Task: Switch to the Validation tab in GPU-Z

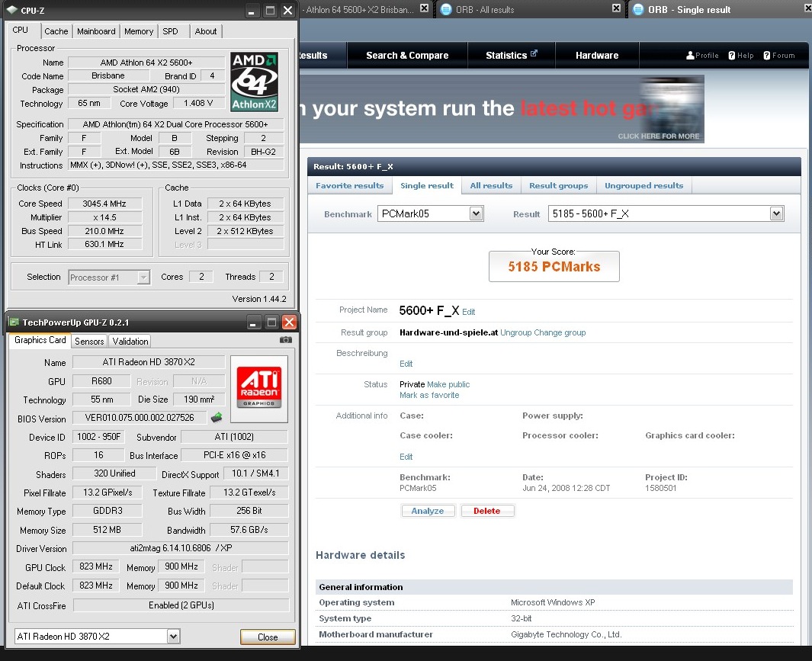Action: (x=130, y=341)
